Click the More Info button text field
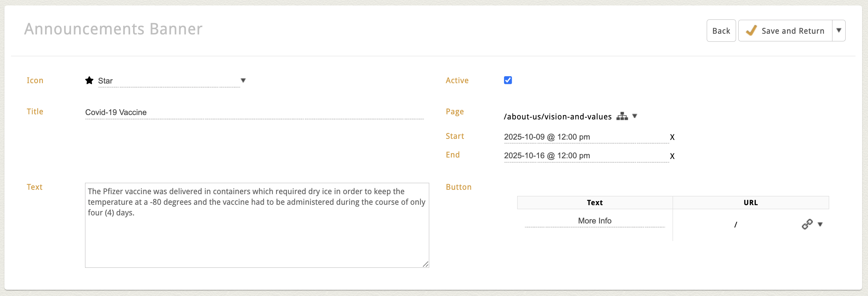868x296 pixels. coord(594,221)
